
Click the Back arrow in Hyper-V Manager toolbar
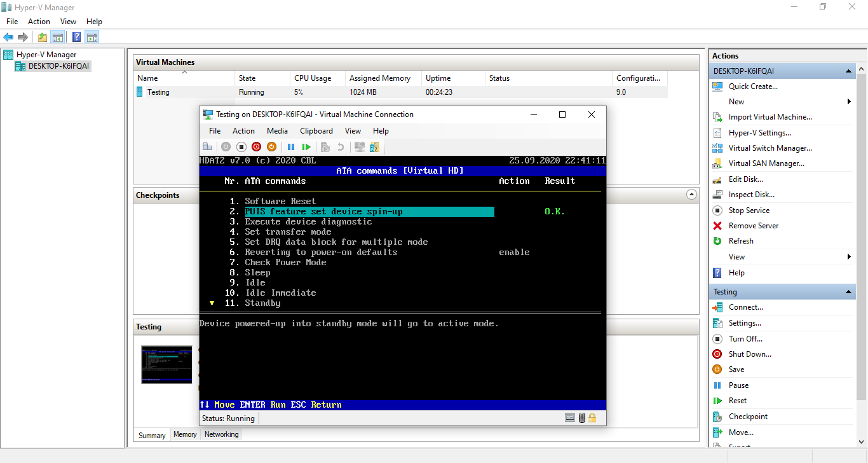pos(8,38)
